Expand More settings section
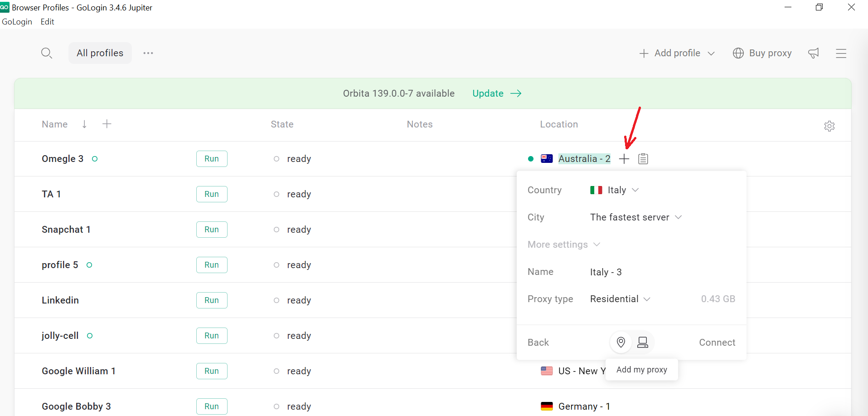The height and width of the screenshot is (416, 868). tap(563, 245)
